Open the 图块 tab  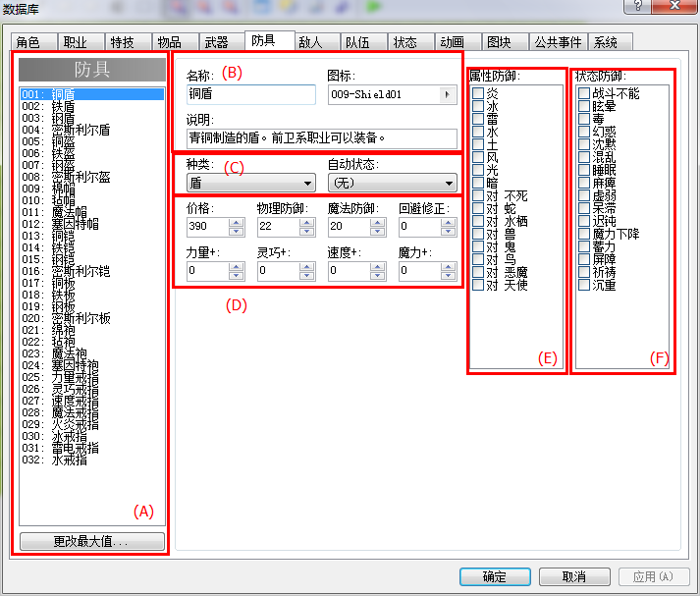pos(506,42)
